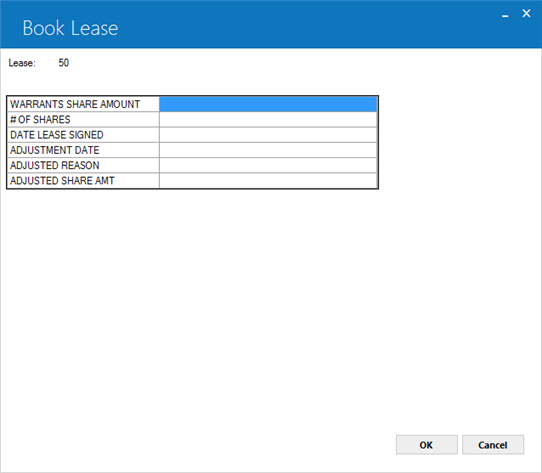
Task: Click the Book Lease title bar text
Action: click(70, 28)
